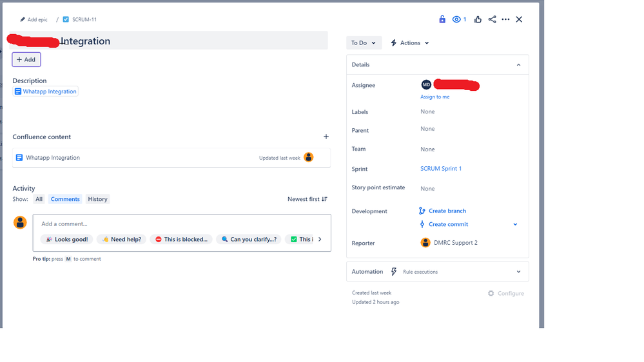Click the document icon in Description link
Viewport: 644px width, 362px height.
17,91
